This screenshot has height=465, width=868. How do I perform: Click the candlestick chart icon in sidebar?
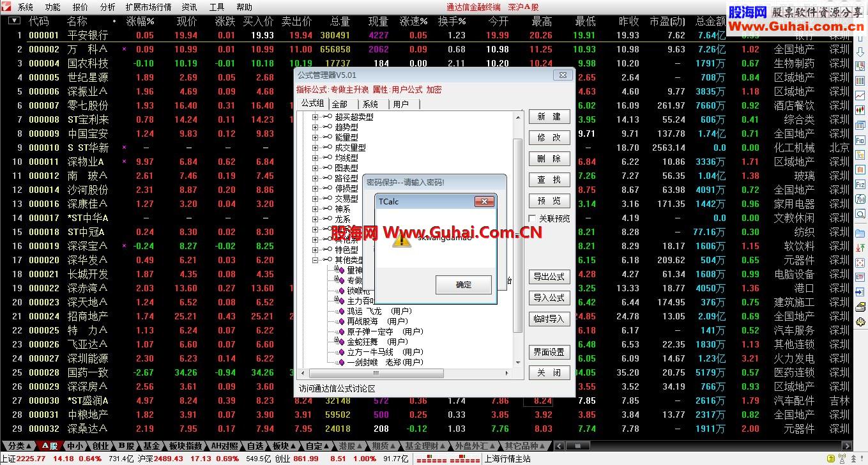click(x=860, y=110)
